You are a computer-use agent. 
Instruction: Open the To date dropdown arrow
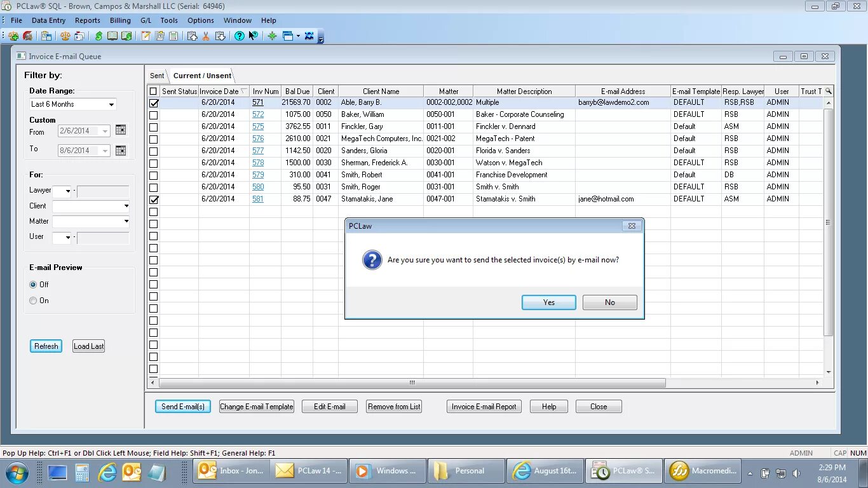click(105, 151)
